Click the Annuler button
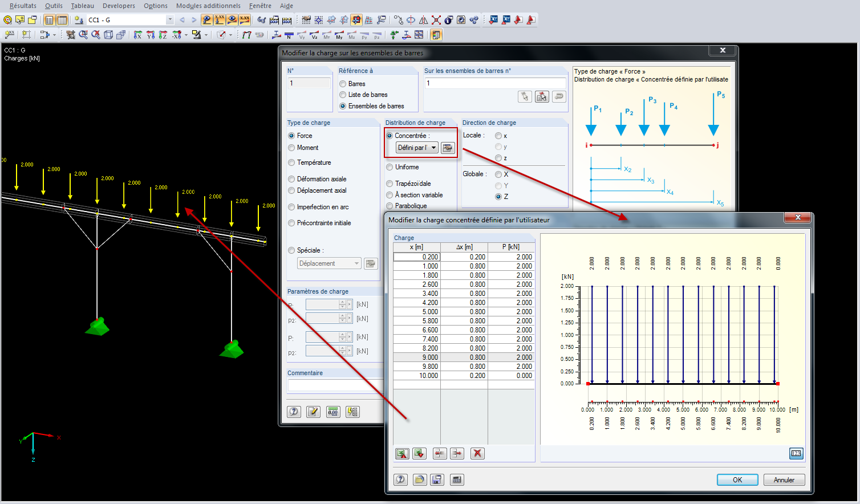Viewport: 860px width, 504px height. (x=784, y=479)
